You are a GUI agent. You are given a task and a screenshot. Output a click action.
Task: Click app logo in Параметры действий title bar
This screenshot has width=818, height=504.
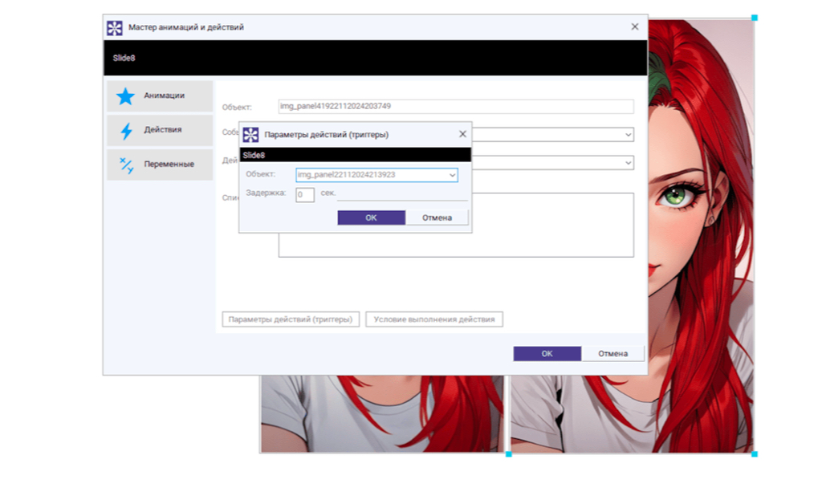click(x=250, y=135)
